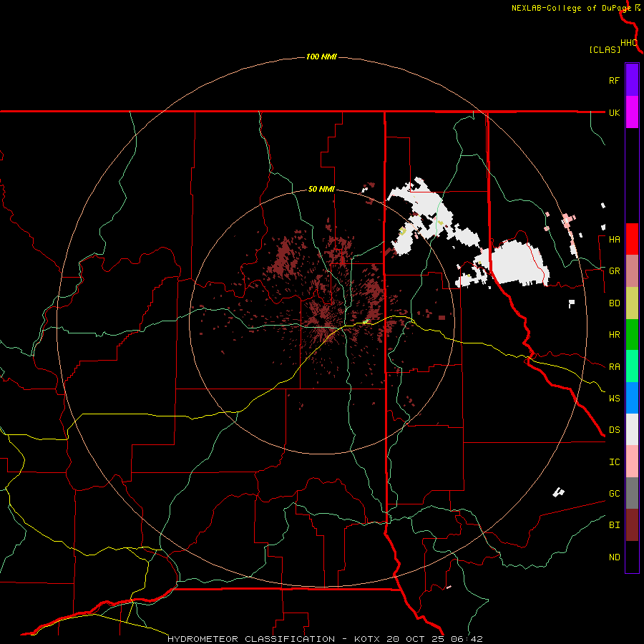This screenshot has height=644, width=644.
Task: Click the DS white legend swatch
Action: [632, 429]
